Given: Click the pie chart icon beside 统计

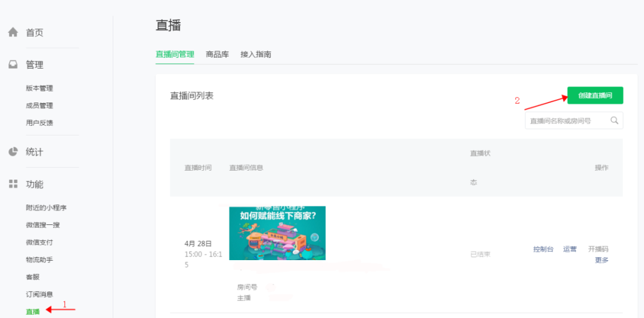Looking at the screenshot, I should (13, 152).
